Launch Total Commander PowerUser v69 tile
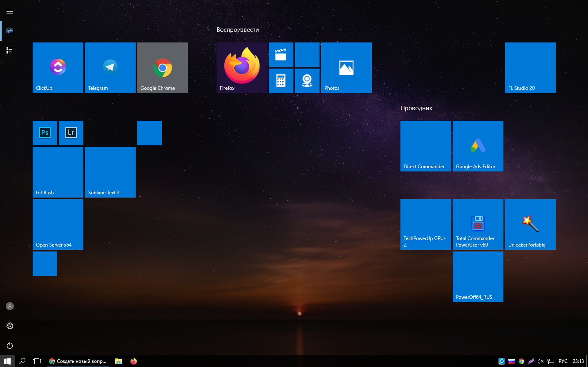 (478, 225)
